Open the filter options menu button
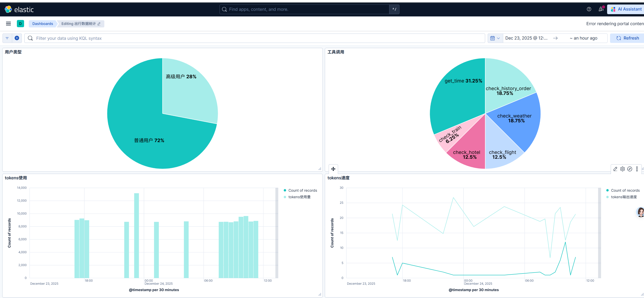The height and width of the screenshot is (298, 644). [7, 38]
